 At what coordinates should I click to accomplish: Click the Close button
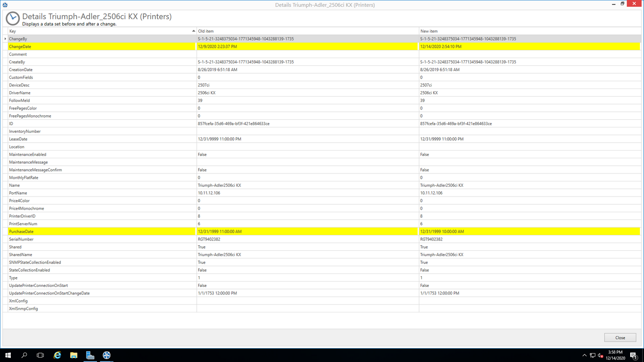pyautogui.click(x=620, y=337)
